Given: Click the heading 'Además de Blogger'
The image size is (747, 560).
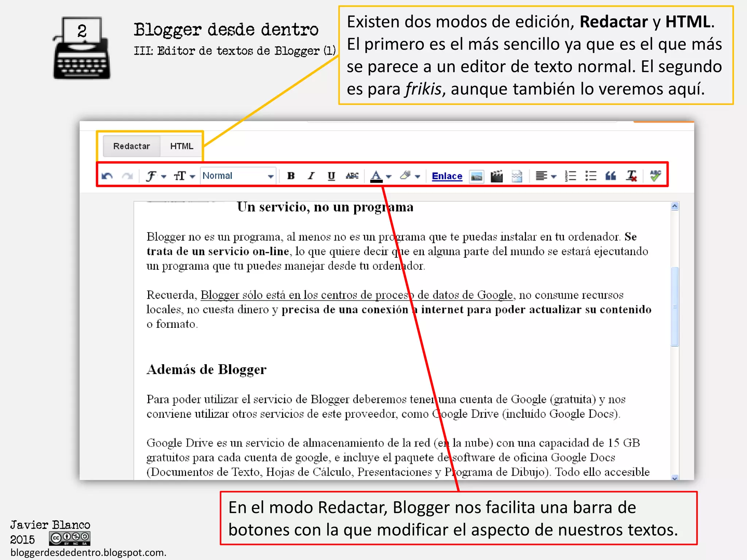Looking at the screenshot, I should (x=206, y=370).
